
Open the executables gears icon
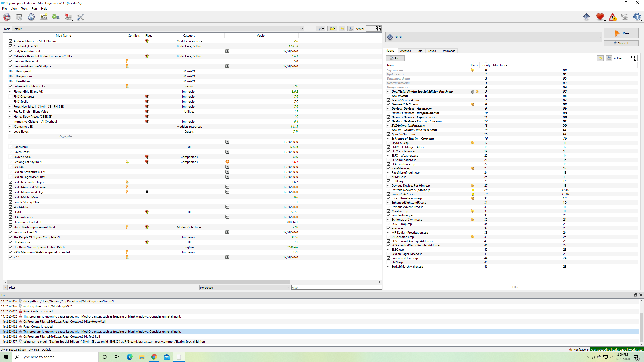click(x=56, y=17)
